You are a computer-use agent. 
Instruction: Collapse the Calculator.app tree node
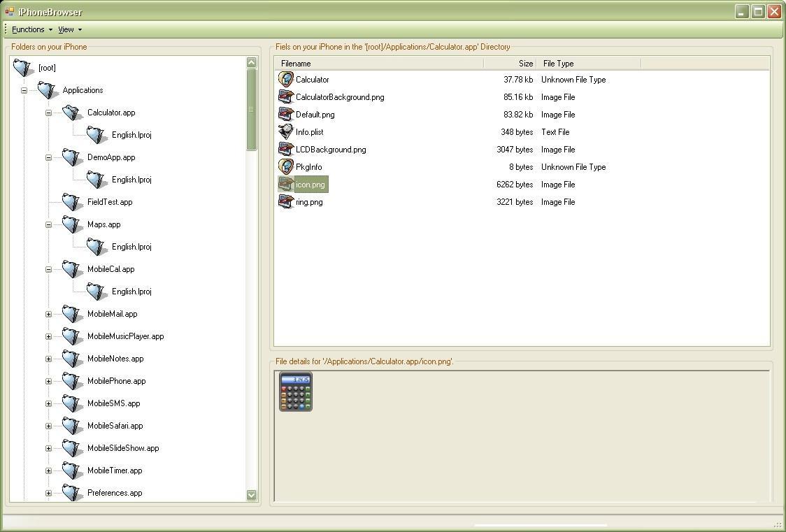pos(49,113)
